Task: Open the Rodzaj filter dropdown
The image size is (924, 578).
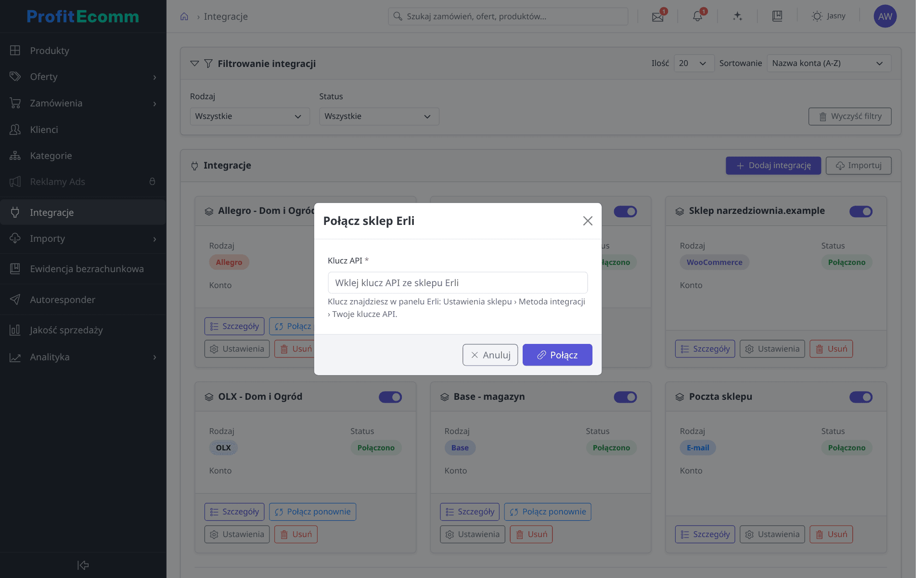Action: 250,117
